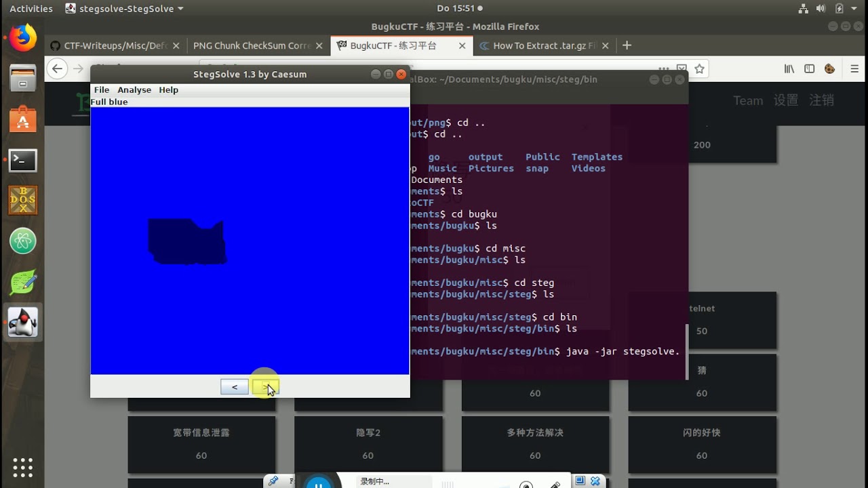Open a new Firefox tab
868x488 pixels.
tap(627, 45)
